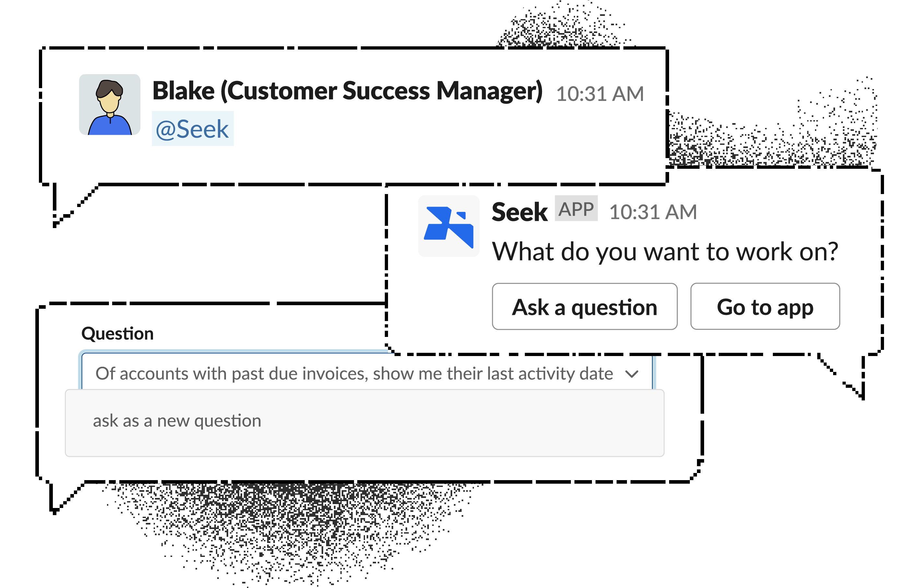920x588 pixels.
Task: Click Blake's profile avatar picture
Action: click(110, 105)
